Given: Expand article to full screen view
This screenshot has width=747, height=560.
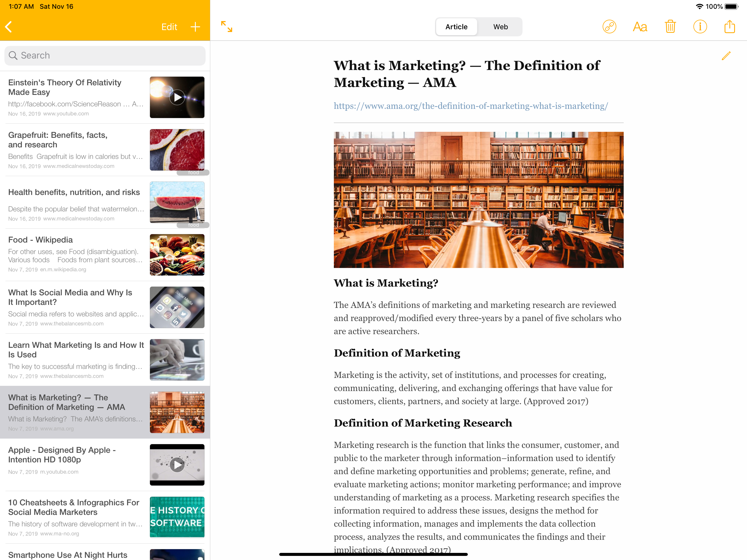Looking at the screenshot, I should pyautogui.click(x=227, y=27).
